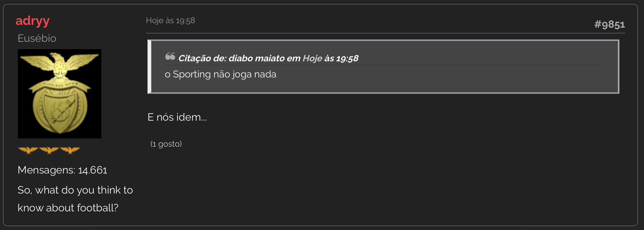Viewport: 644px width, 230px height.
Task: Click the middle golden eagle rank icon
Action: [49, 150]
